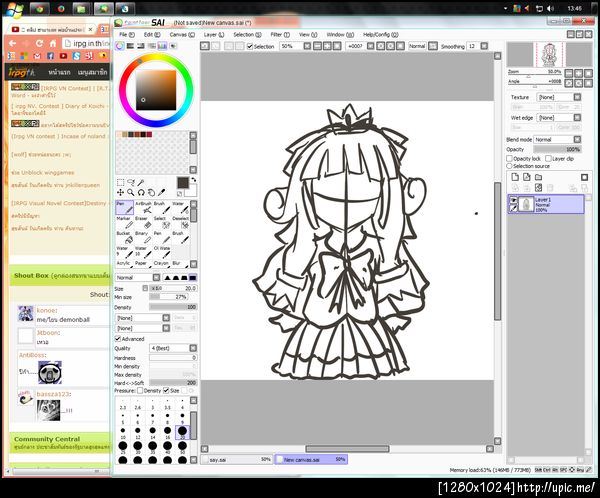Choose the Pen brush tool
The image size is (600, 498).
[124, 207]
